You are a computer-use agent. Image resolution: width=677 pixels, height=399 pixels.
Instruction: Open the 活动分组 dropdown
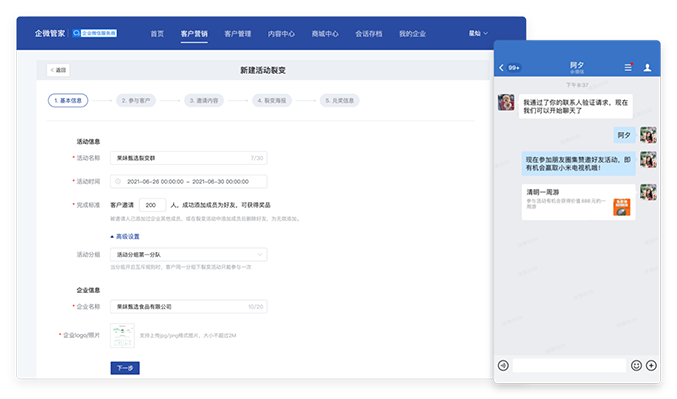189,254
